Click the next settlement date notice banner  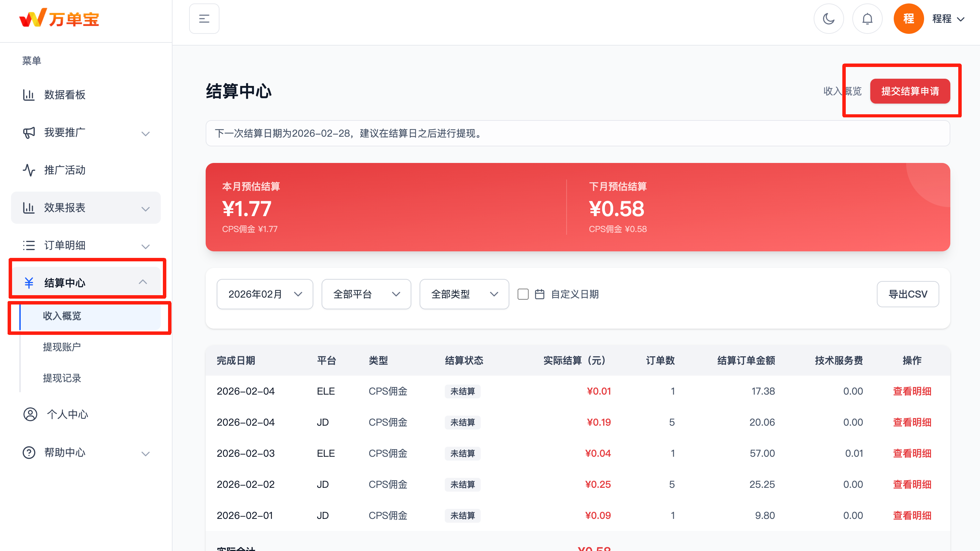(578, 133)
